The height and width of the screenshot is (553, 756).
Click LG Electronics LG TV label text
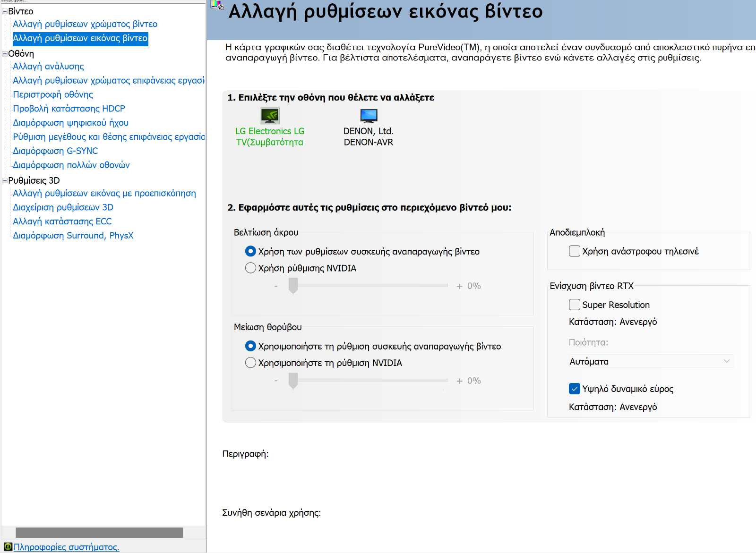(270, 136)
